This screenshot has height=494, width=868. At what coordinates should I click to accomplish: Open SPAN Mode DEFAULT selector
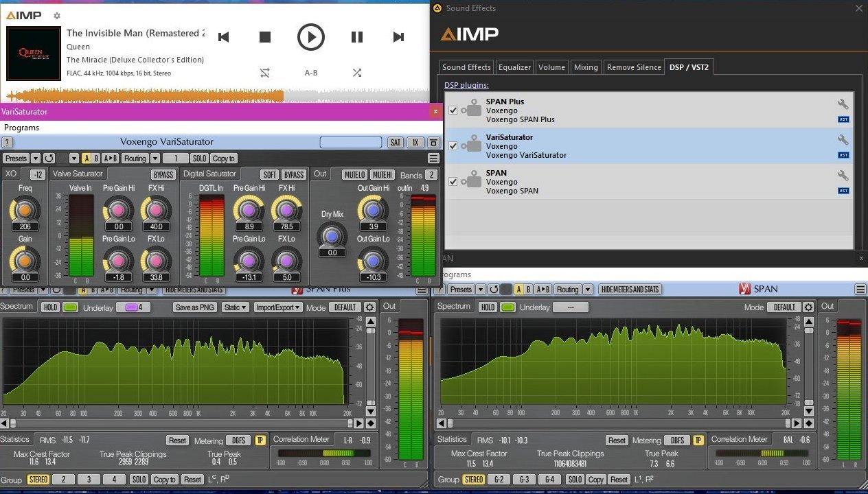[784, 307]
